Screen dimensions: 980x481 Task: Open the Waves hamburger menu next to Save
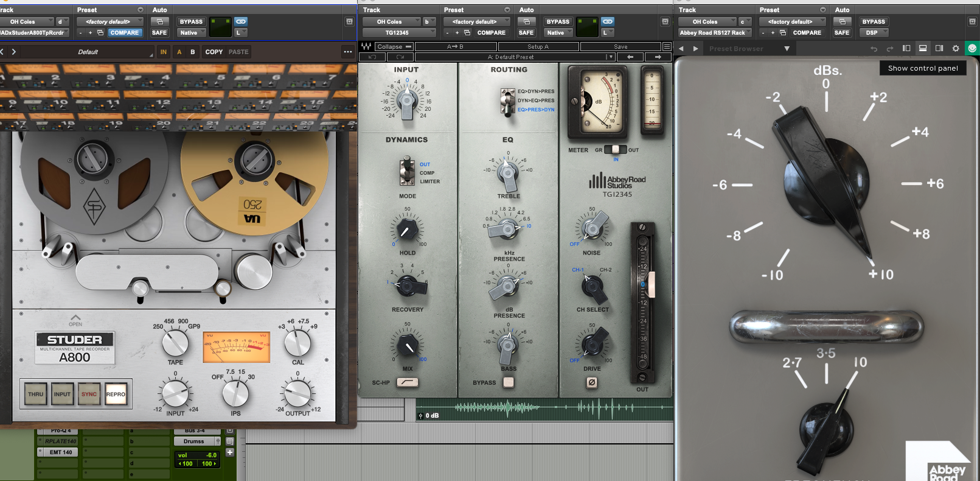click(x=667, y=46)
